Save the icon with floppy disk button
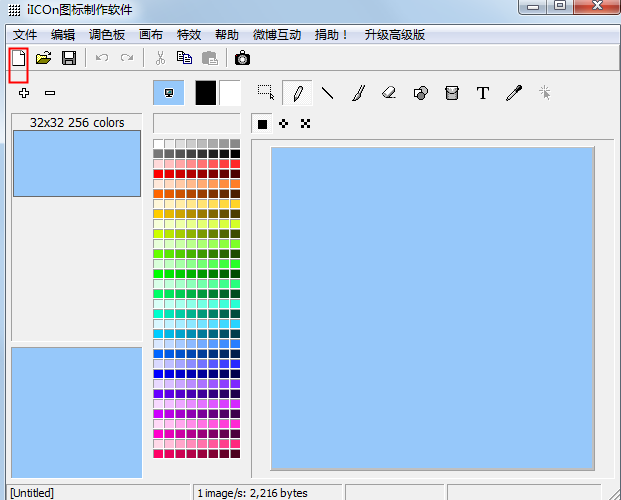The width and height of the screenshot is (621, 500). pos(69,58)
